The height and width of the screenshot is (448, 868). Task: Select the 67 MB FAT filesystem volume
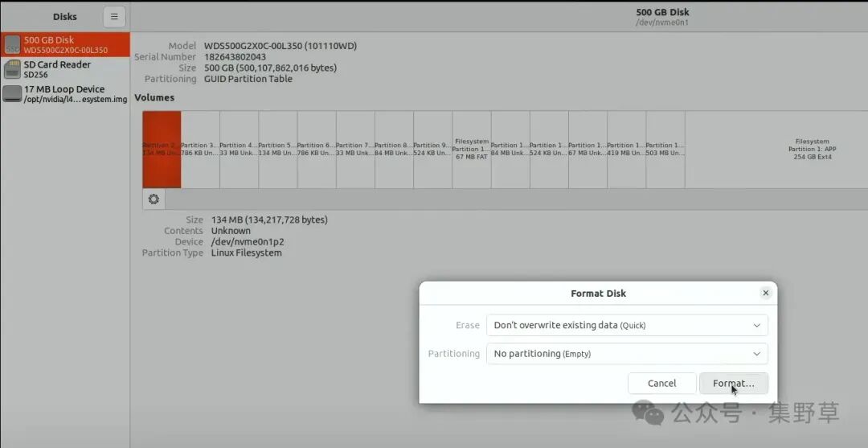pos(472,150)
